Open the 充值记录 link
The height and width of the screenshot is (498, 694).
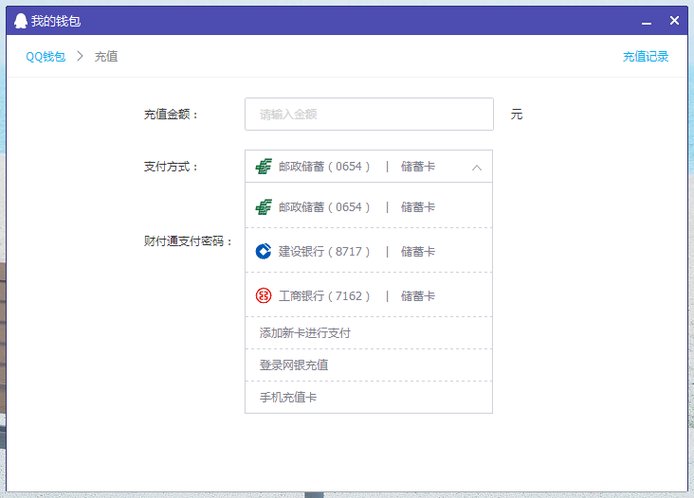point(645,57)
